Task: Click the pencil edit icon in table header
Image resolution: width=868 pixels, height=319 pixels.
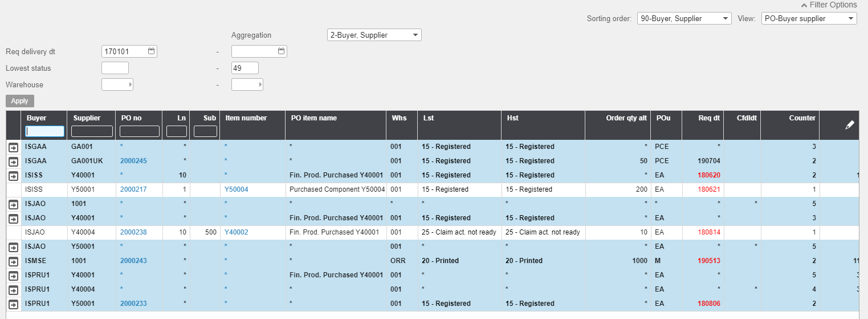Action: coord(849,125)
